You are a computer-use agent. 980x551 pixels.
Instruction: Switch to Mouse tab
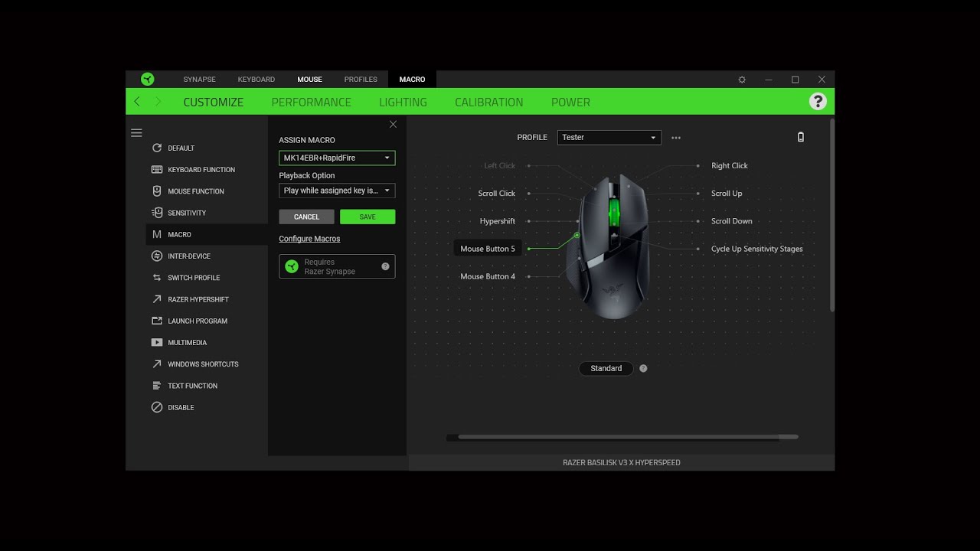(310, 80)
